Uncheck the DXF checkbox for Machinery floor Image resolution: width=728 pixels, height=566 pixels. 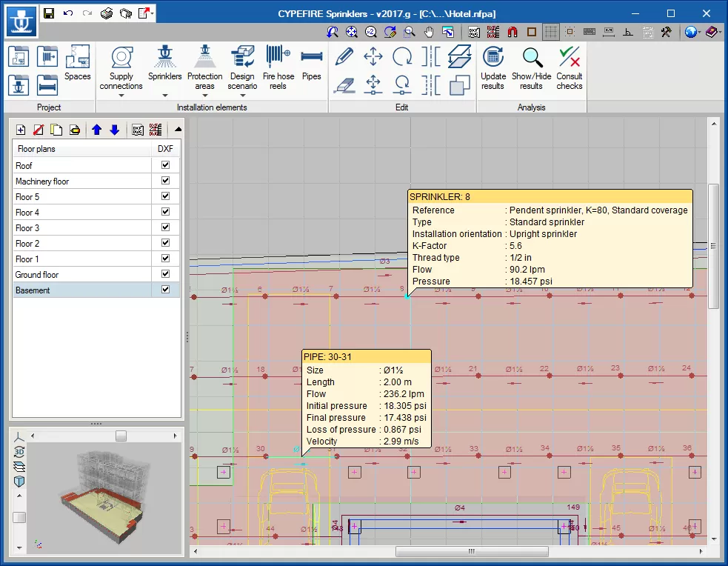pos(165,181)
